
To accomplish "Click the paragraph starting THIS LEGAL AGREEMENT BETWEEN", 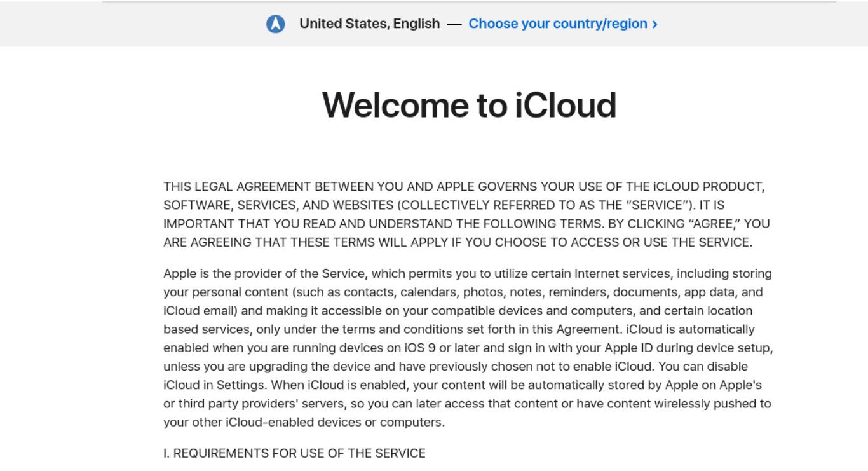I will coord(466,215).
